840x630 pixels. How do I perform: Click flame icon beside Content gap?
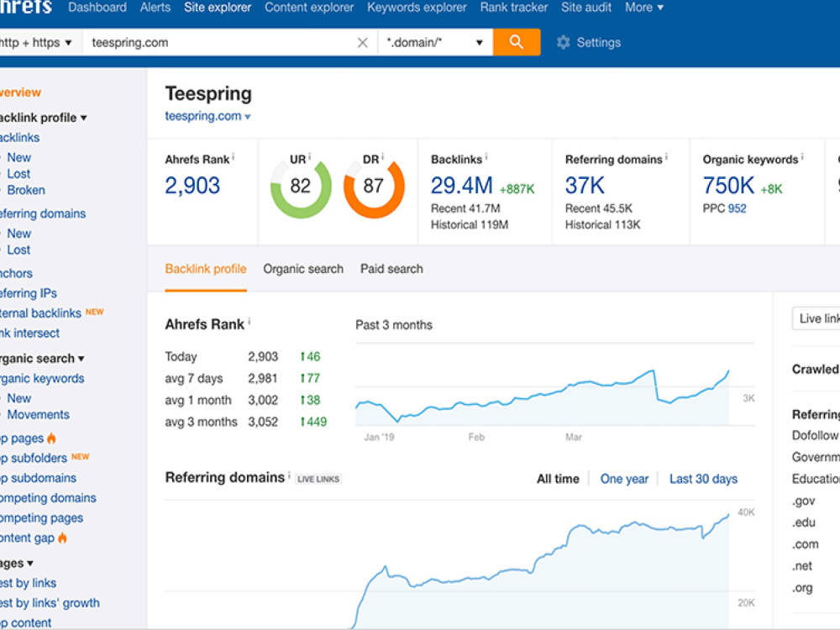pyautogui.click(x=63, y=538)
